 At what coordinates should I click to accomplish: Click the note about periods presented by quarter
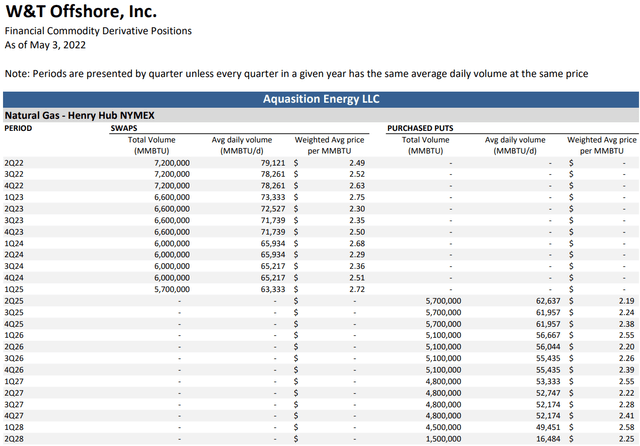(296, 74)
